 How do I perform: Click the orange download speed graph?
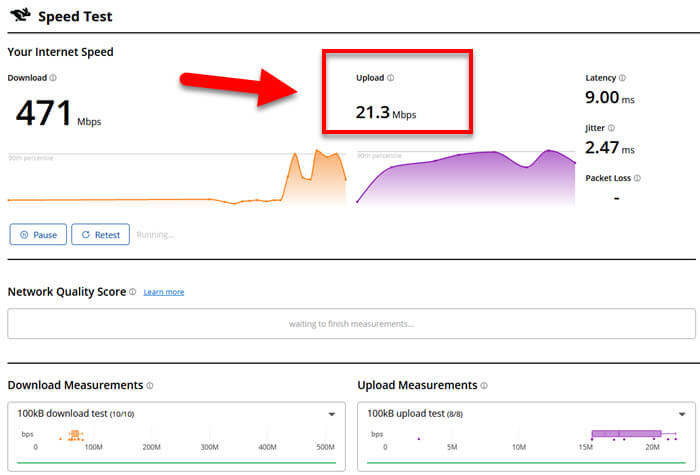pyautogui.click(x=177, y=179)
